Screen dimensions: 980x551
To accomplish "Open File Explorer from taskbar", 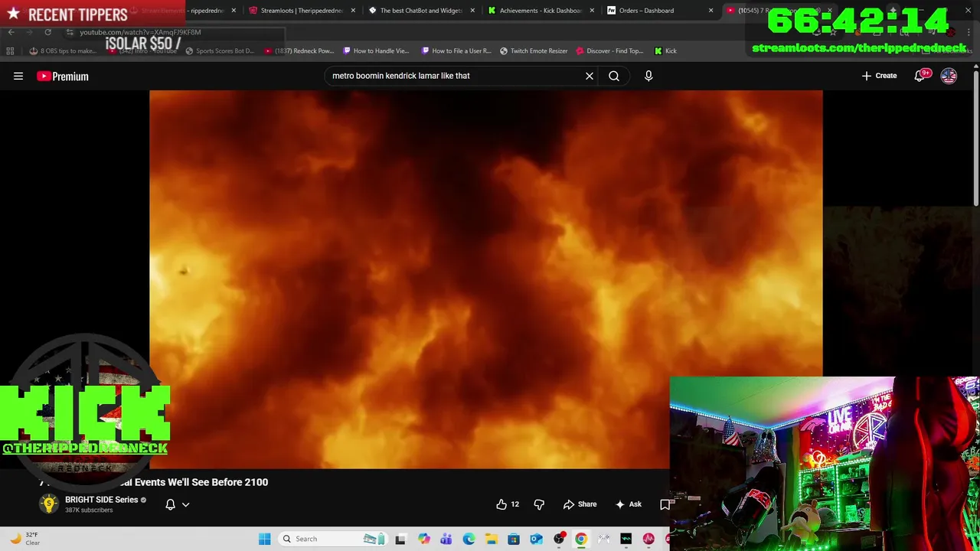I will (x=492, y=539).
